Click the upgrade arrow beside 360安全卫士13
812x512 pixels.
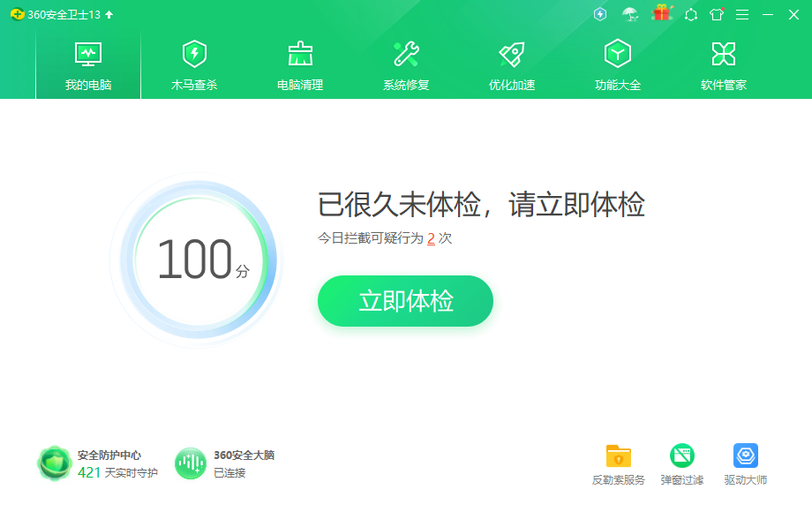pos(108,14)
